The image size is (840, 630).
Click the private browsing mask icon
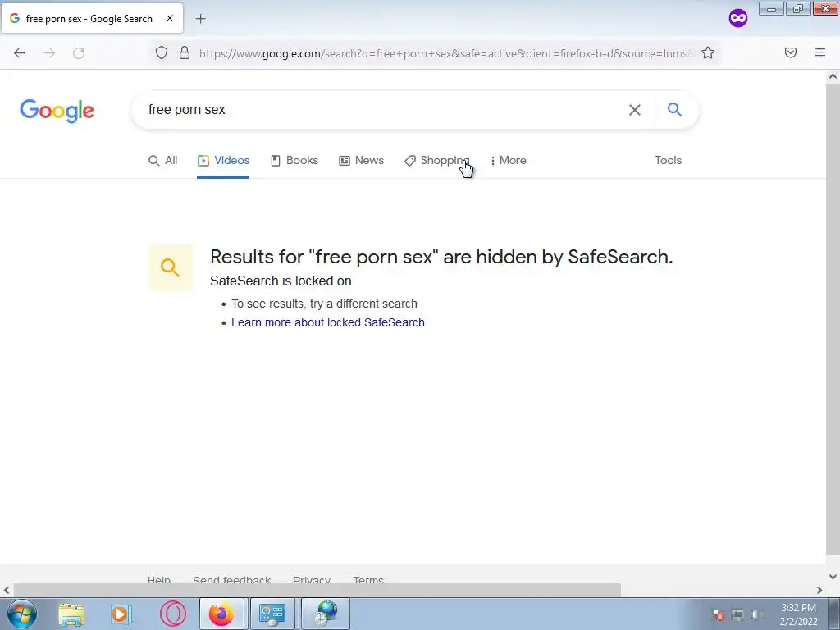[737, 18]
